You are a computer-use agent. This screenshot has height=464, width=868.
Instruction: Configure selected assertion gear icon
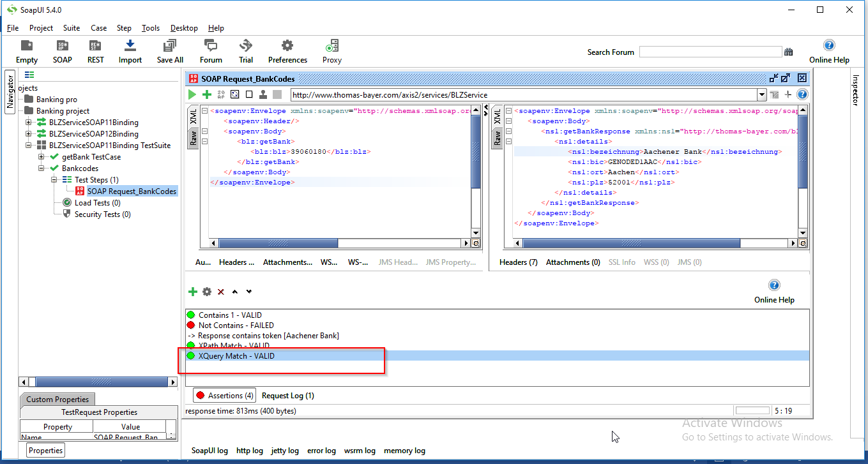207,292
